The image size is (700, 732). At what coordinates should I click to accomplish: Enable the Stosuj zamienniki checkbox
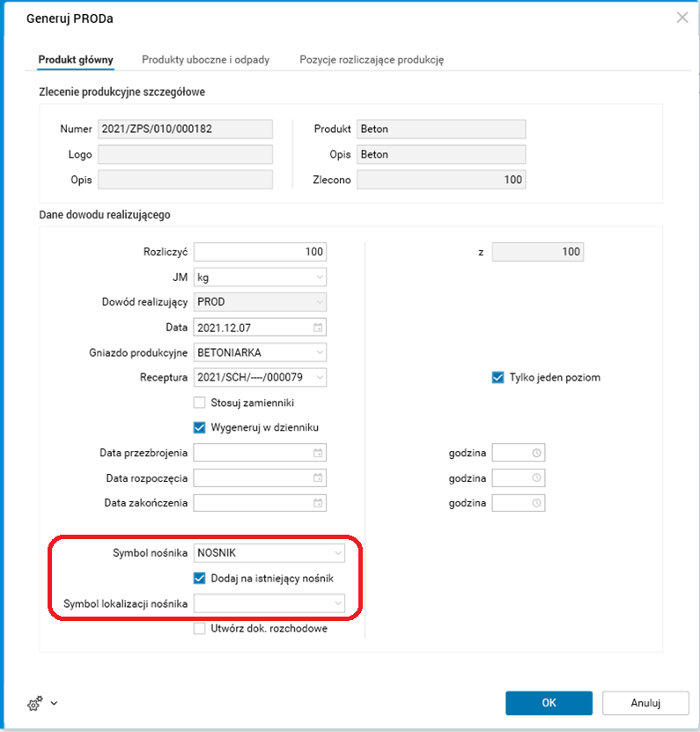pos(200,403)
